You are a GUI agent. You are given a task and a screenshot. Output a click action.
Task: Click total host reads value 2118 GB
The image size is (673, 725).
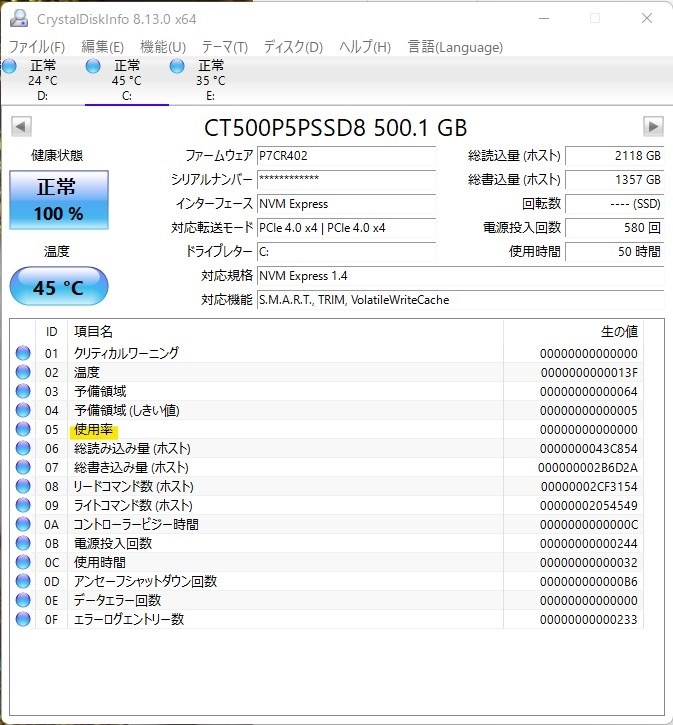click(614, 156)
